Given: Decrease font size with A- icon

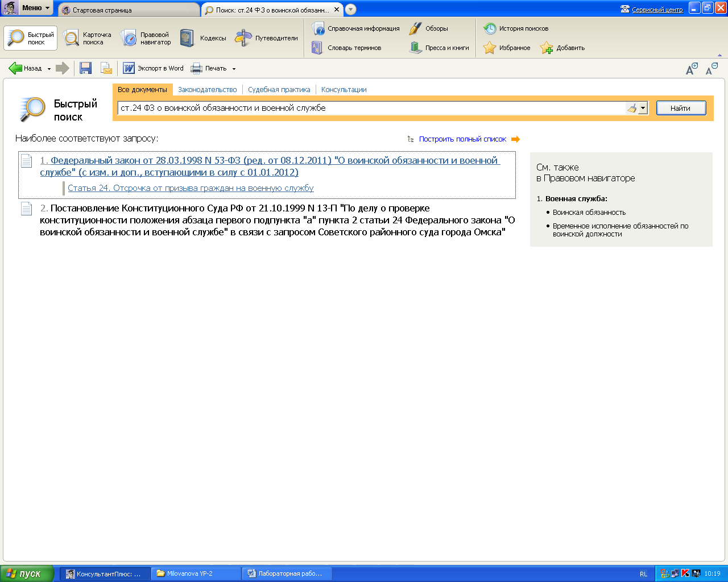Looking at the screenshot, I should (712, 69).
